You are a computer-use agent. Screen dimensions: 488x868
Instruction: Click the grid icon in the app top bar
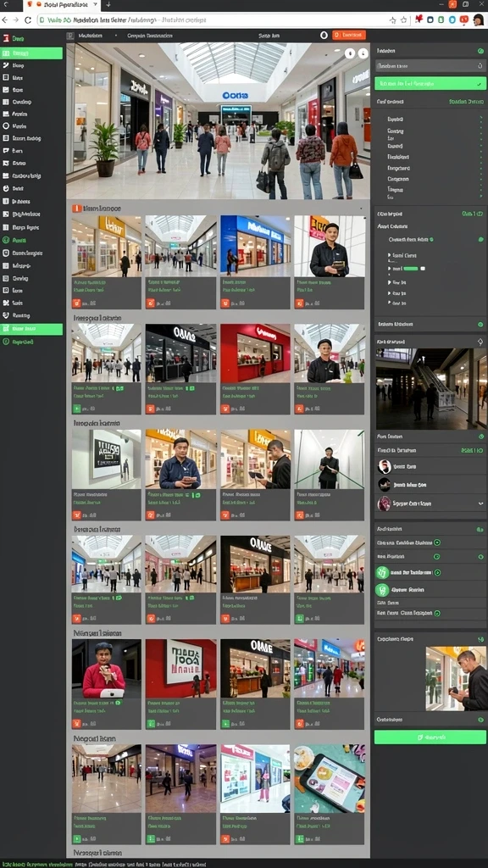coord(70,36)
